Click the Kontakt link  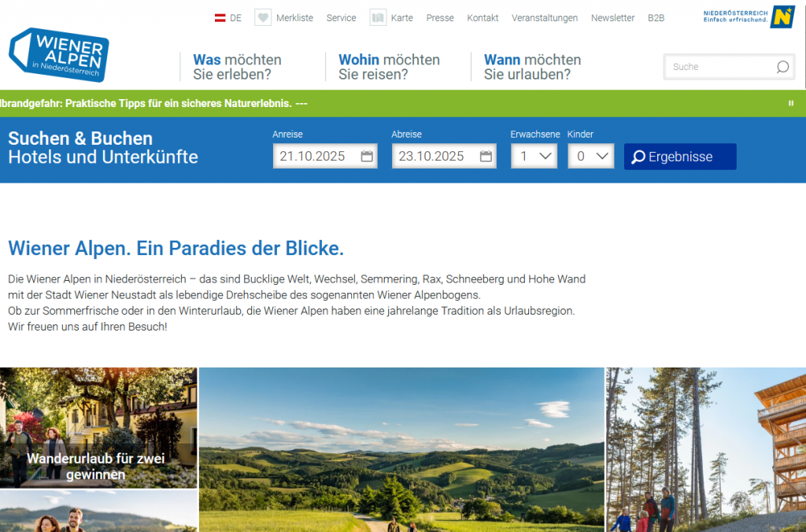482,17
